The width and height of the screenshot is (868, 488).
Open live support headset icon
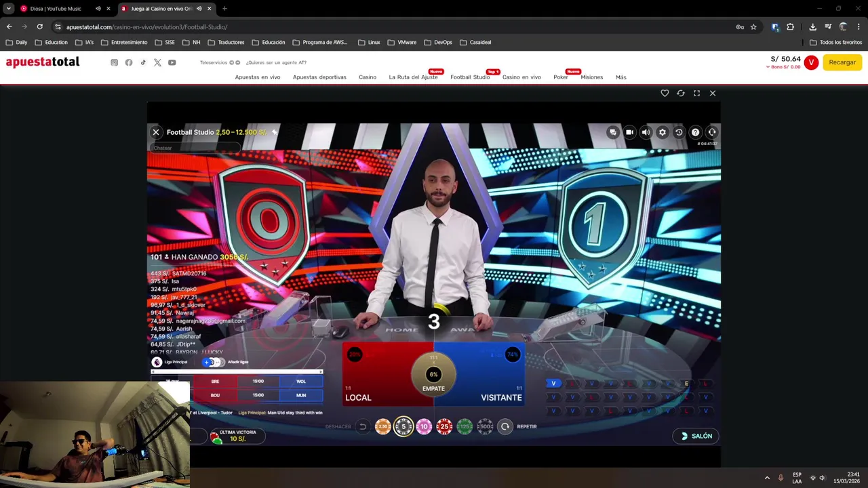[x=712, y=132]
